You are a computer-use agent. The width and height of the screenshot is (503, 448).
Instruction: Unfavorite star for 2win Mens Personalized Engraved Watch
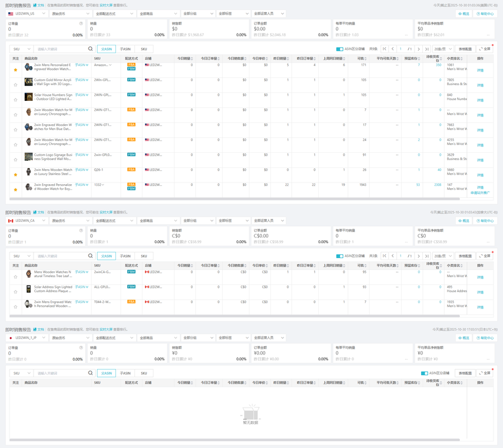(15, 70)
